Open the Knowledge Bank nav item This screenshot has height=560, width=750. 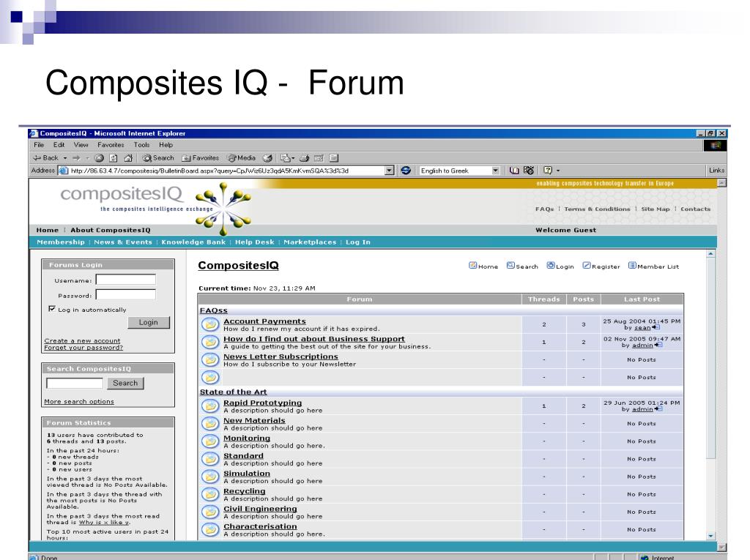coord(193,242)
